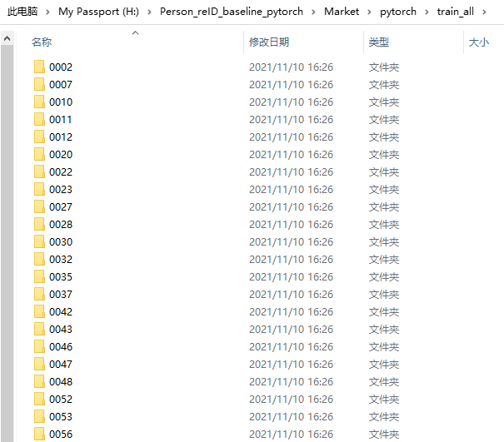Click the folder icon for 0020
This screenshot has height=442, width=504.
pos(39,154)
